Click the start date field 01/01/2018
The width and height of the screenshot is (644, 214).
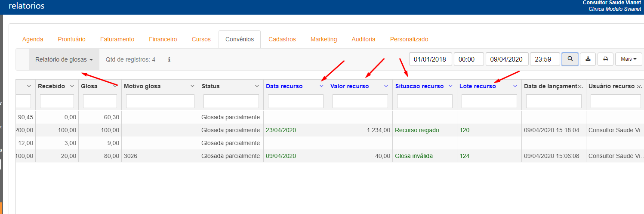click(430, 59)
